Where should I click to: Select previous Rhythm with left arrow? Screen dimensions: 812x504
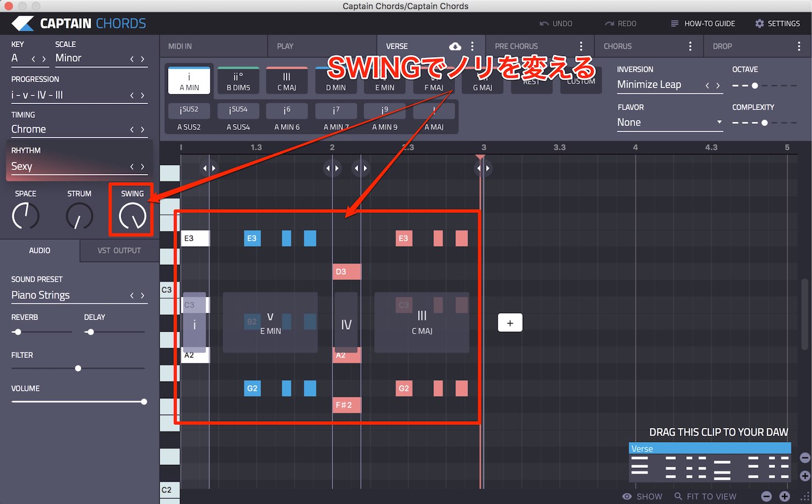tap(132, 167)
